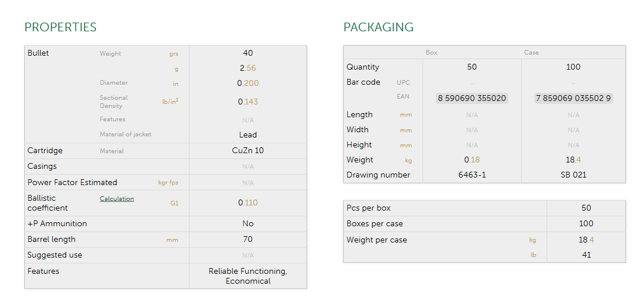The width and height of the screenshot is (644, 304).
Task: Select the Barrel length value 70
Action: point(248,239)
